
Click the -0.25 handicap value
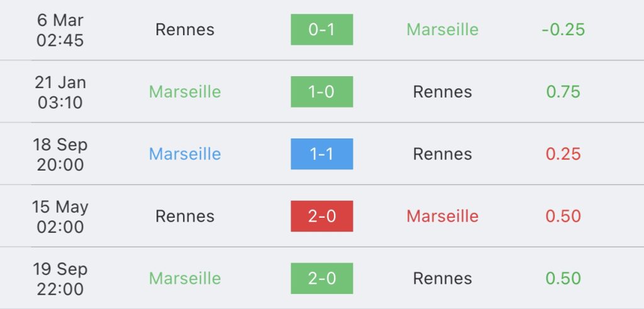(563, 30)
